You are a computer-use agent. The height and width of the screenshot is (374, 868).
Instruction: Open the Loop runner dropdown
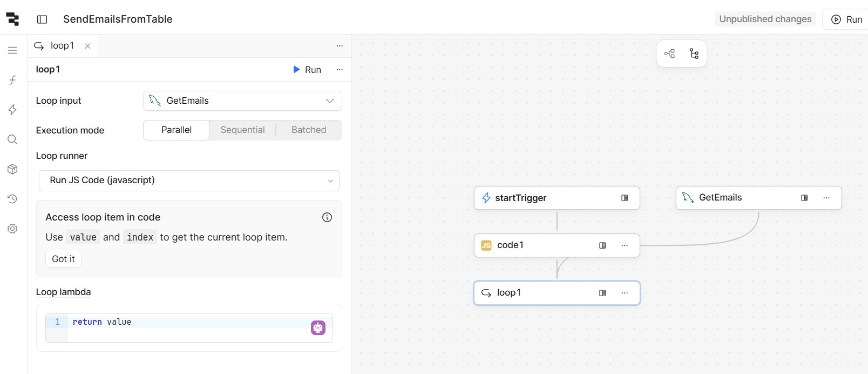coord(189,181)
